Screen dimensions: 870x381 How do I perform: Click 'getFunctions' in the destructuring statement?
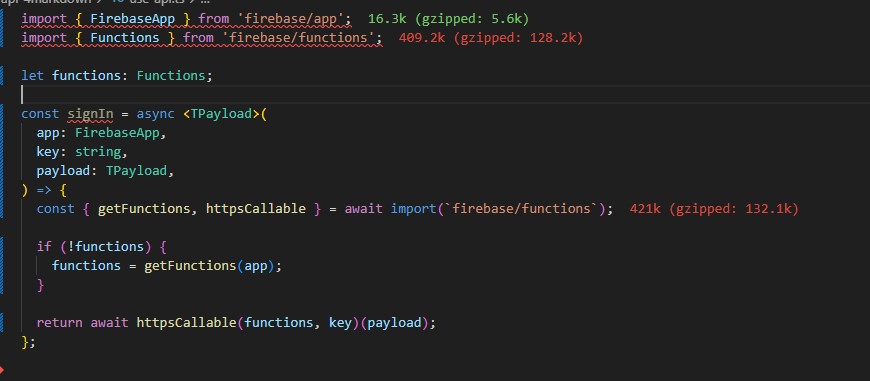[x=144, y=209]
